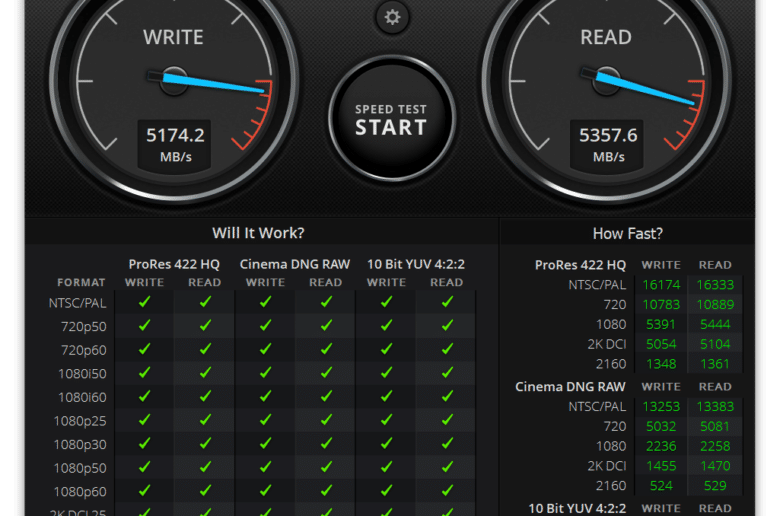Click Cinema DNG NTSC/PAL read value 13383
Viewport: 780px width, 516px height.
[715, 407]
